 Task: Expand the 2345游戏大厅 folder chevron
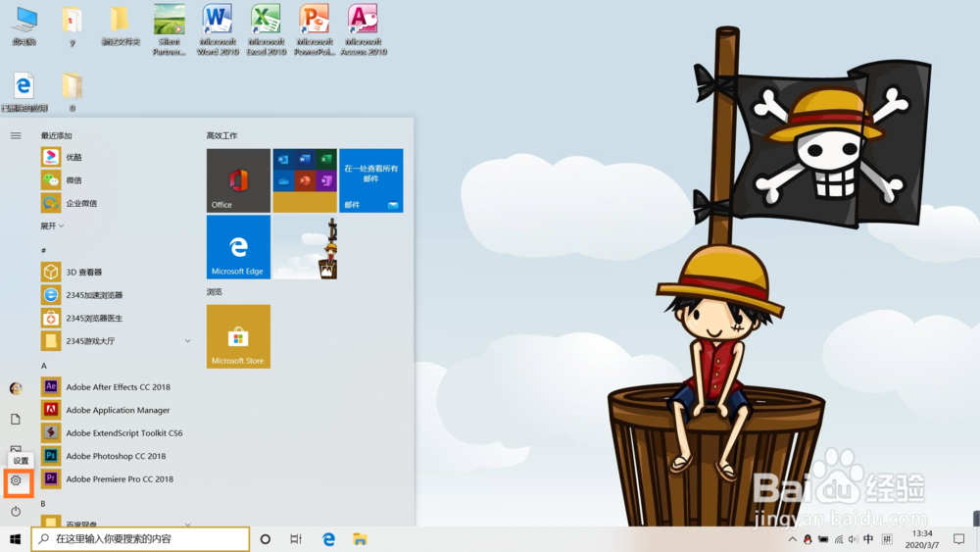(x=187, y=340)
